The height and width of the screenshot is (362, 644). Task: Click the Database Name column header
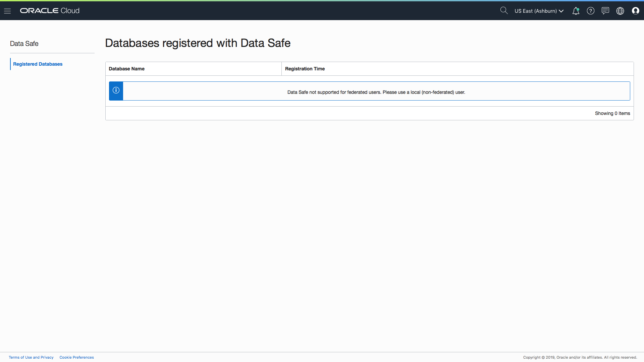[127, 69]
